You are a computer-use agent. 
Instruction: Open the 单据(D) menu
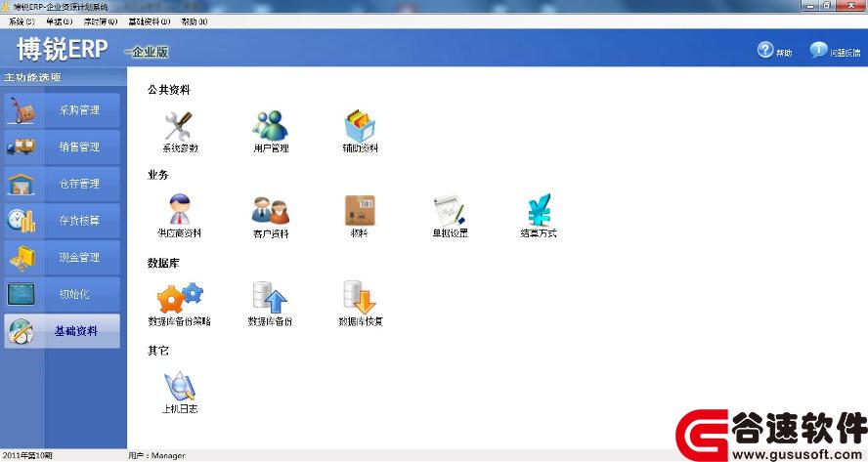pos(60,21)
